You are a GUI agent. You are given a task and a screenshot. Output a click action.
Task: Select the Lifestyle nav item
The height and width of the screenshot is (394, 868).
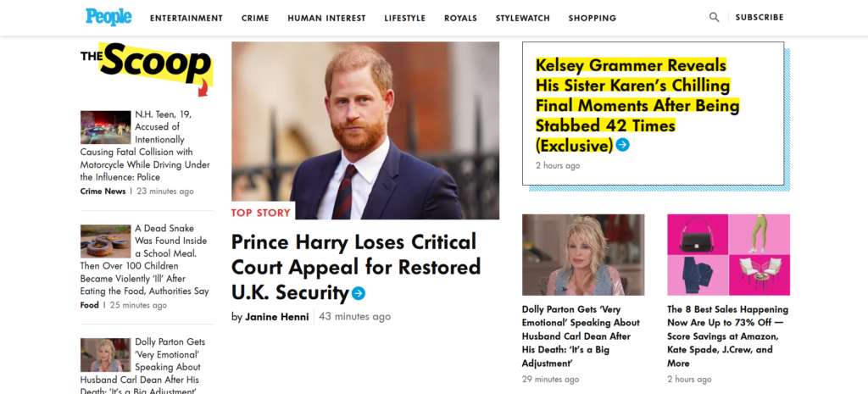tap(405, 18)
